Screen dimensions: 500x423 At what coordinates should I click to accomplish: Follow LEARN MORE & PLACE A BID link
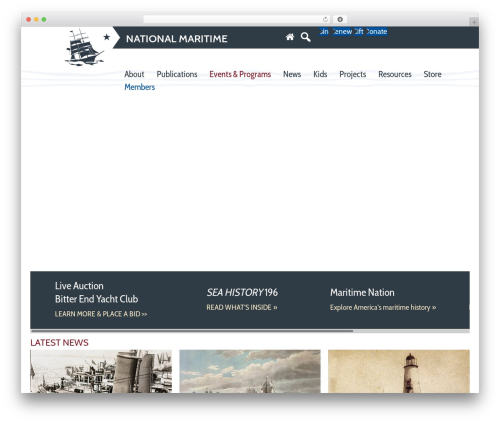coord(101,314)
